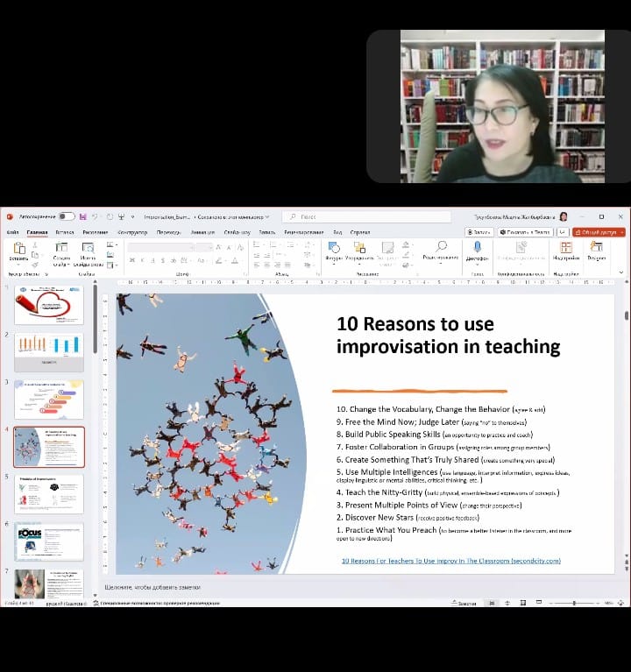This screenshot has width=631, height=672.
Task: Toggle the AutoSave switch
Action: pyautogui.click(x=67, y=216)
